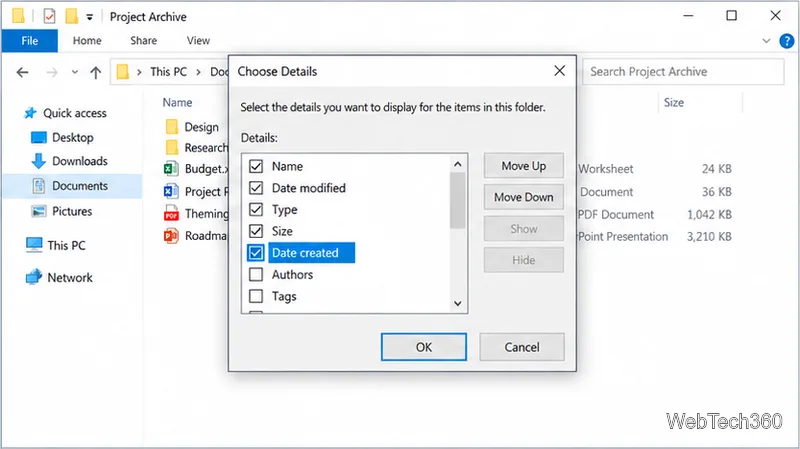Click the Desktop monitor icon
This screenshot has height=449, width=800.
(38, 138)
